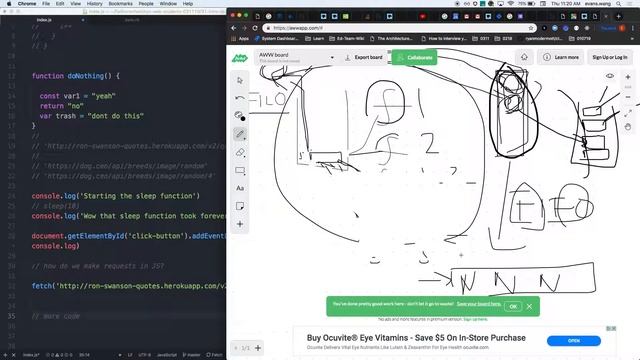The height and width of the screenshot is (360, 640).
Task: Click the Export board button
Action: coord(364,58)
